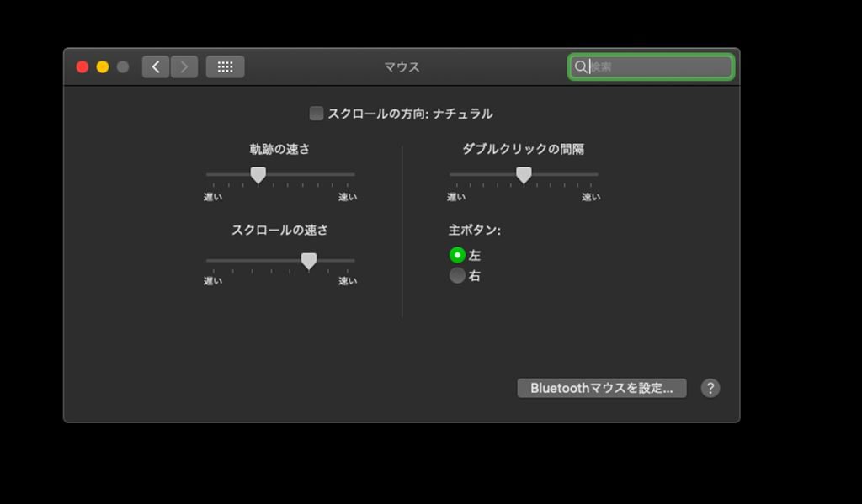Focus the 検索 search field

(x=658, y=67)
